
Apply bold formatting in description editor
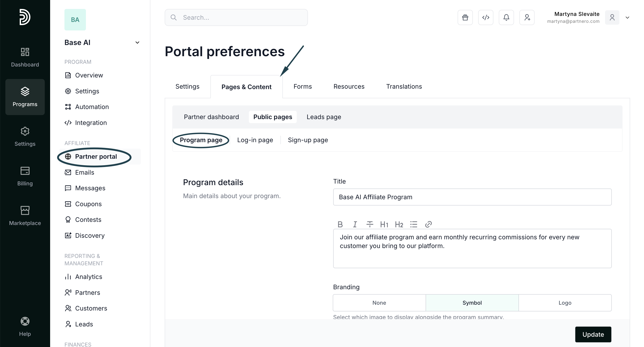pyautogui.click(x=340, y=224)
